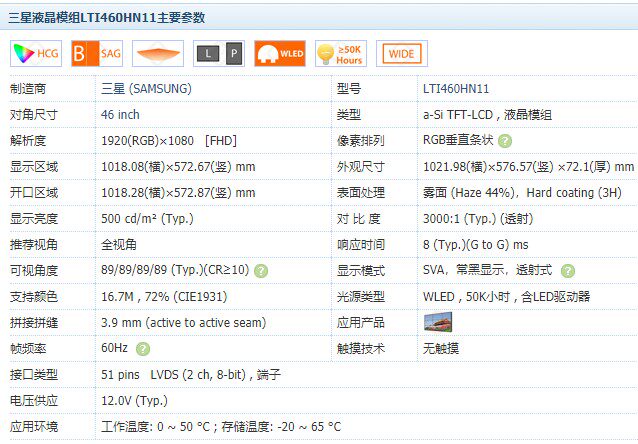Click the display area 1018.08×572.67 value
The image size is (638, 444).
178,166
